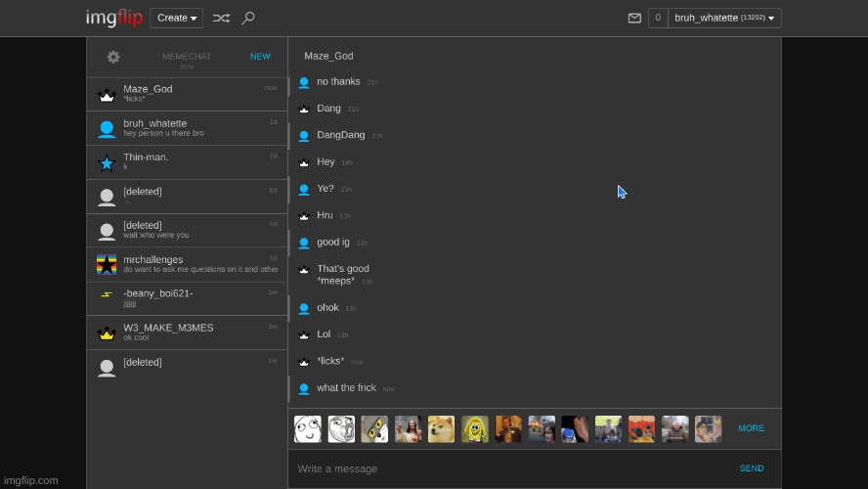This screenshot has width=868, height=489.
Task: Click the blue avatar beside 'Ye?'
Action: click(304, 190)
